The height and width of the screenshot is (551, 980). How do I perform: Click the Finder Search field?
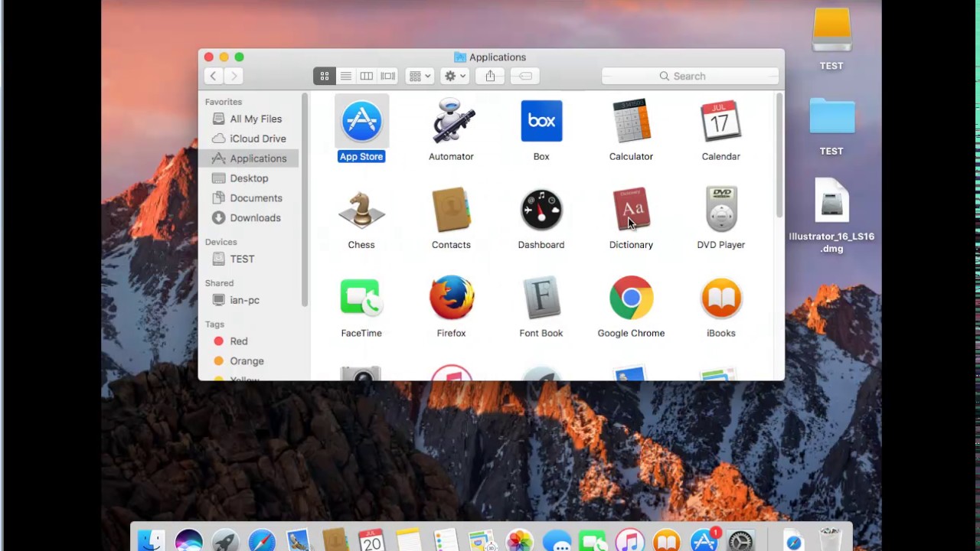coord(690,76)
